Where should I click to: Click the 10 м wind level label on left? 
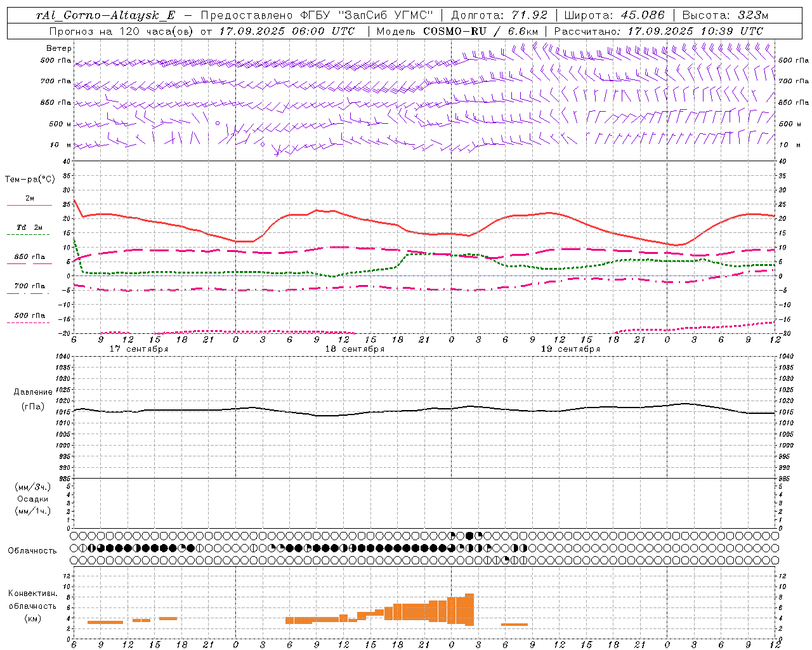(x=61, y=145)
